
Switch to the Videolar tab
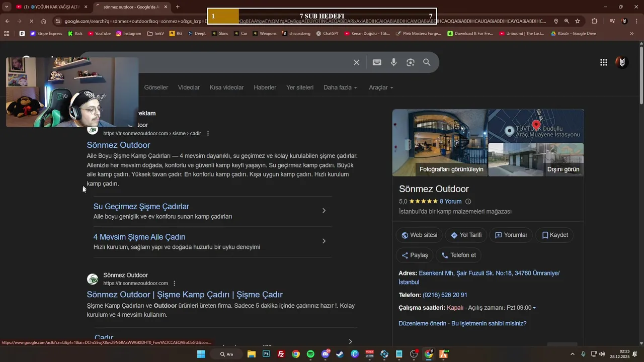189,87
